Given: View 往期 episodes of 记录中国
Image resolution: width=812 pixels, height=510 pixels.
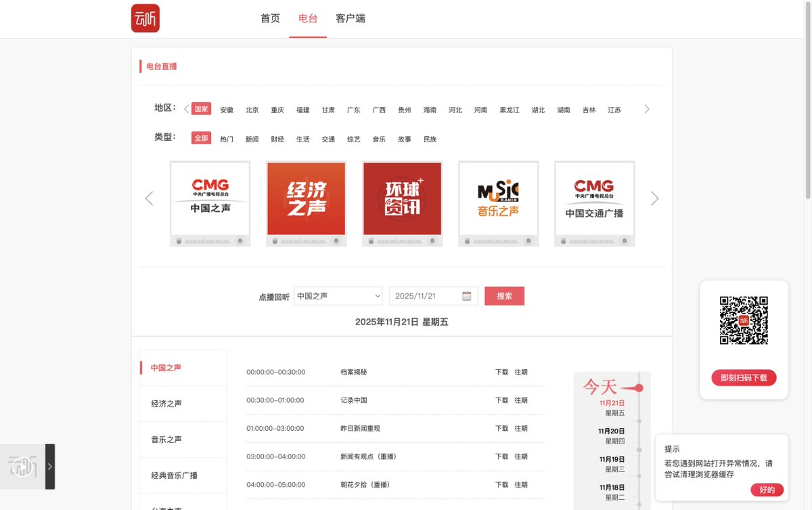Looking at the screenshot, I should click(521, 400).
